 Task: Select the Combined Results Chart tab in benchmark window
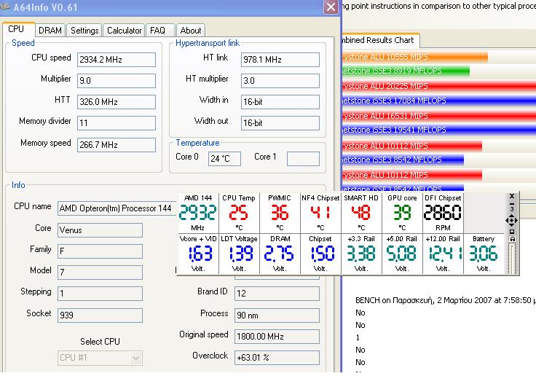[x=380, y=40]
